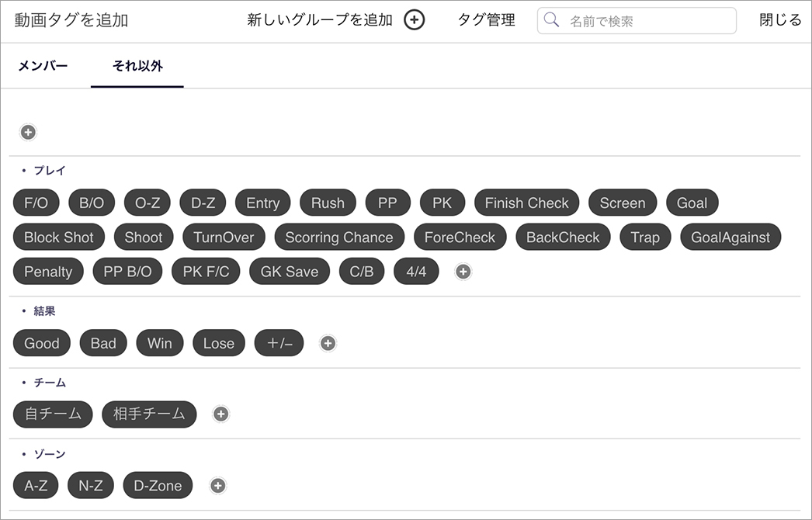This screenshot has height=520, width=812.
Task: Open タグ管理 tag management
Action: 486,20
